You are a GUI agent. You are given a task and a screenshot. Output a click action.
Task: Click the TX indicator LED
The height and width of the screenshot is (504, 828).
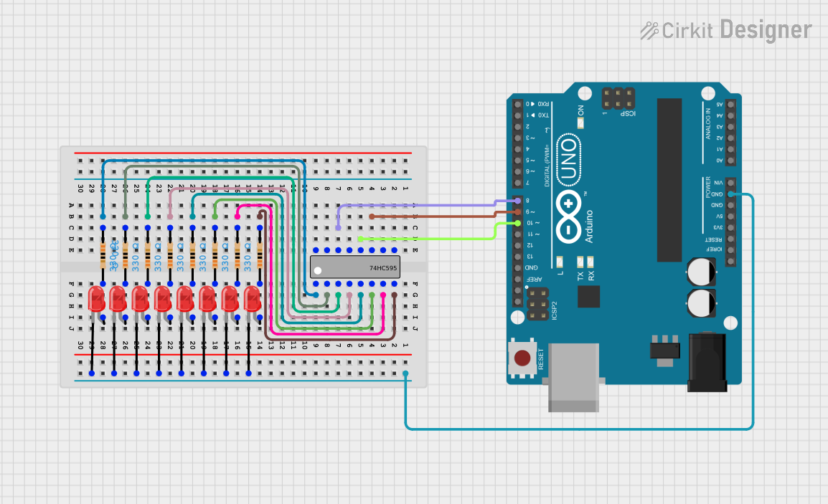tap(580, 262)
